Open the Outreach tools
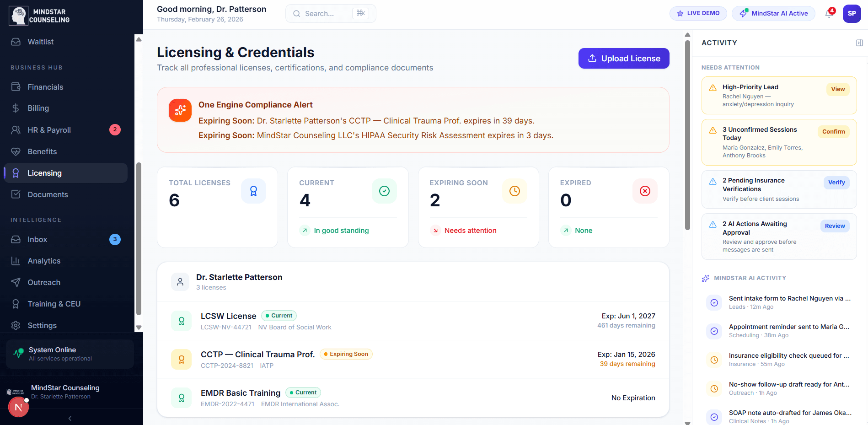 [x=43, y=282]
